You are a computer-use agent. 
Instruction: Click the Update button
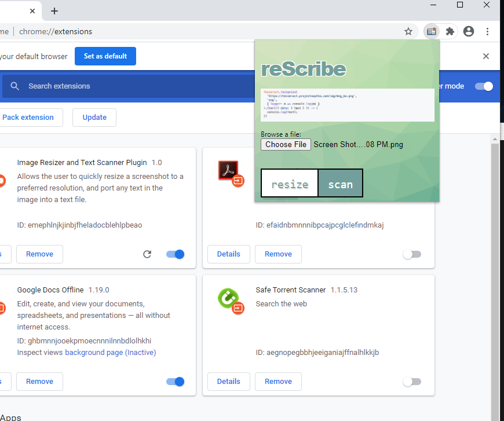(94, 118)
